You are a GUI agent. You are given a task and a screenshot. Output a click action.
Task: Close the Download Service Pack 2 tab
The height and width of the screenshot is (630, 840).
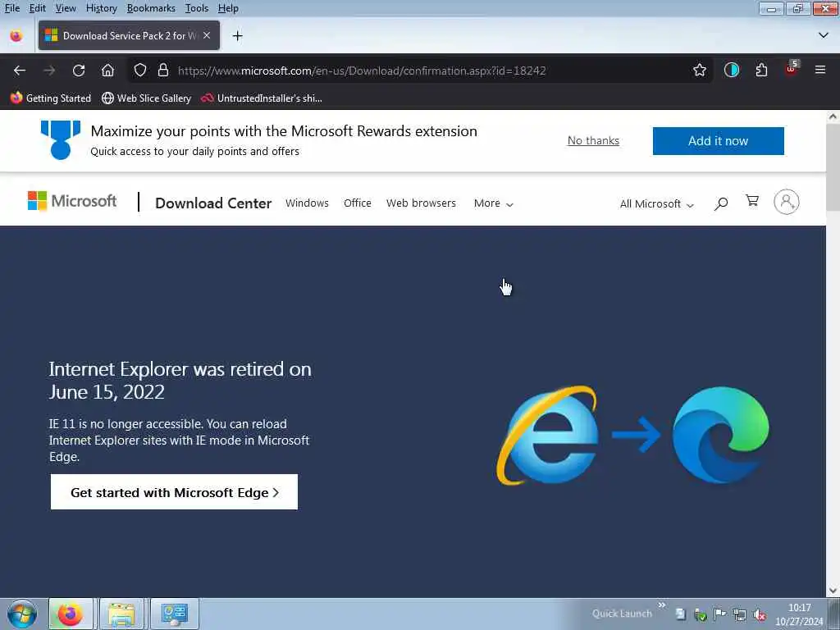207,35
